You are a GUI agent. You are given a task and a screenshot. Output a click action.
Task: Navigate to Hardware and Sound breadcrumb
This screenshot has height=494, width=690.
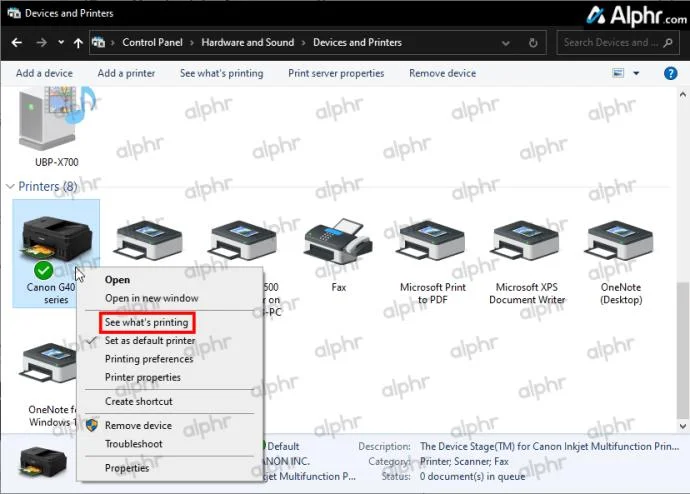[x=247, y=43]
